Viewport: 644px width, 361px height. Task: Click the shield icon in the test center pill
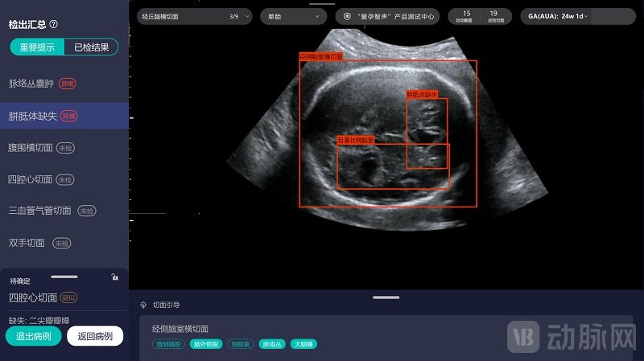click(x=347, y=15)
